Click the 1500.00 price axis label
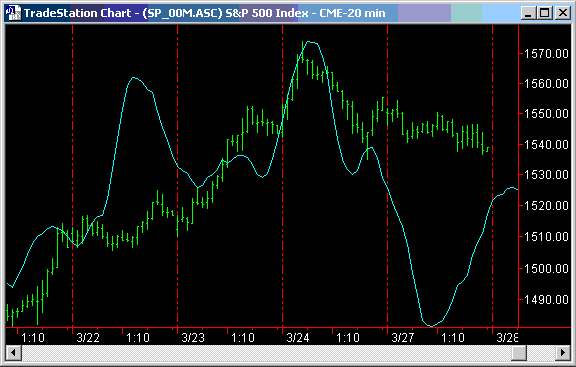576x367 pixels. click(x=546, y=268)
